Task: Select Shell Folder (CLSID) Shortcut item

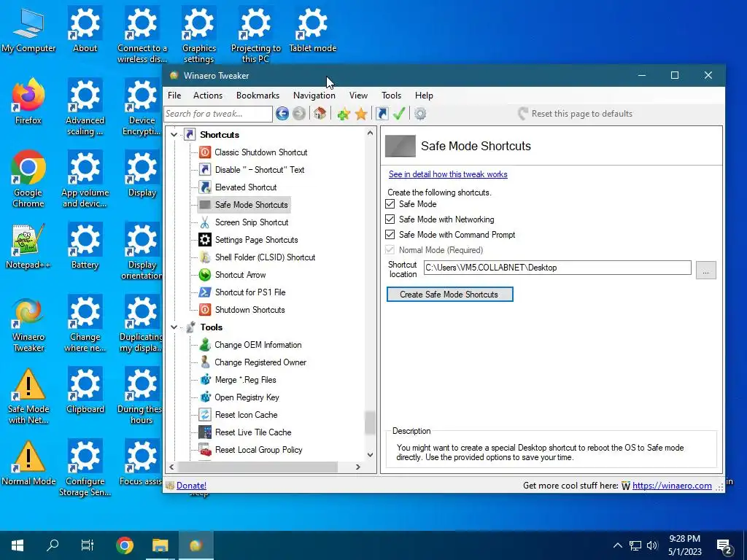Action: click(x=265, y=257)
